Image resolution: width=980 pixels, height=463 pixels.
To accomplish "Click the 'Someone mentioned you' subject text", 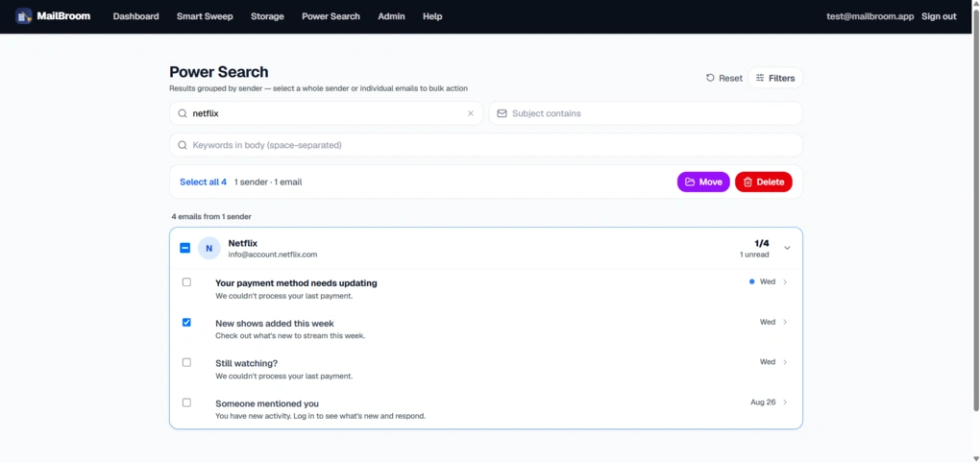I will point(267,403).
